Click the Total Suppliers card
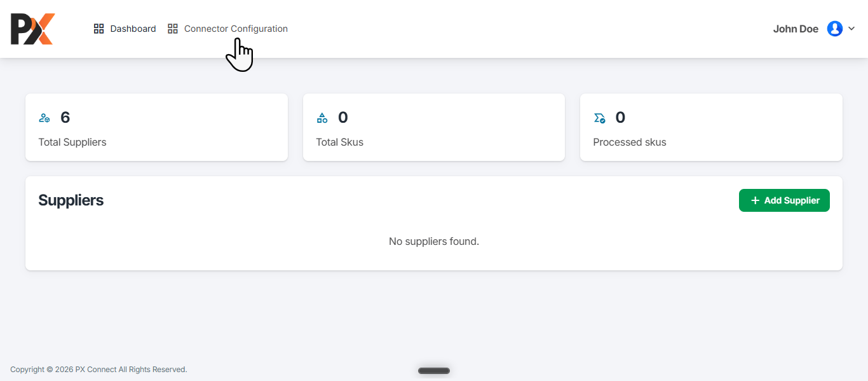The height and width of the screenshot is (381, 868). tap(156, 127)
